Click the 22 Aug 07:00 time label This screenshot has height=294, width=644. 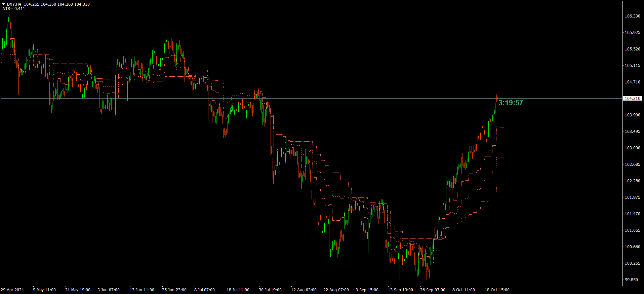(336, 290)
